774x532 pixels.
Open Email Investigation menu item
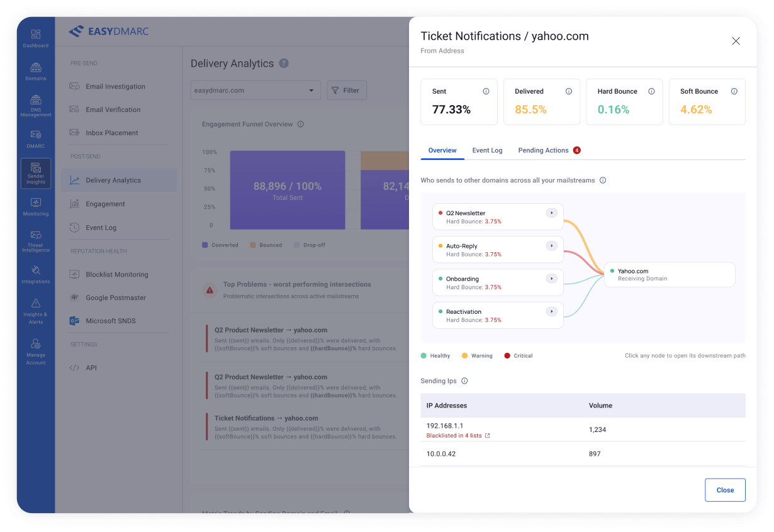click(119, 86)
